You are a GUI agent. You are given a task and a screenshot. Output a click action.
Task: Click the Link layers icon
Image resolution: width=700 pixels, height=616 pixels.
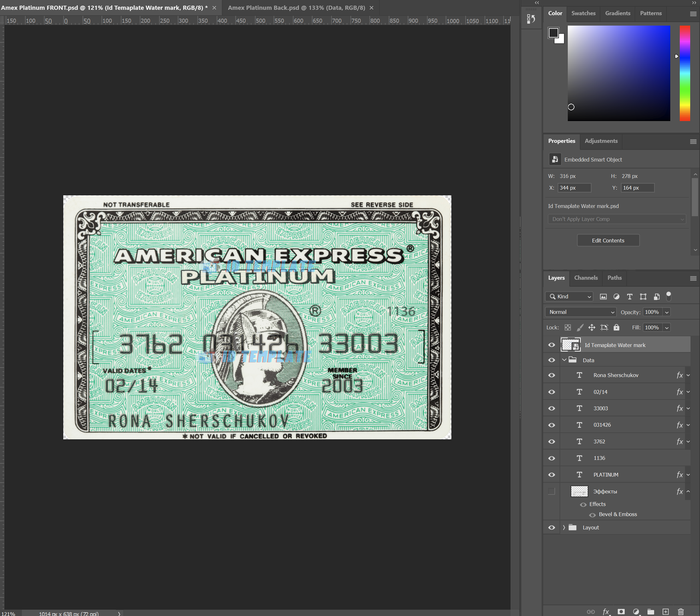pos(591,612)
